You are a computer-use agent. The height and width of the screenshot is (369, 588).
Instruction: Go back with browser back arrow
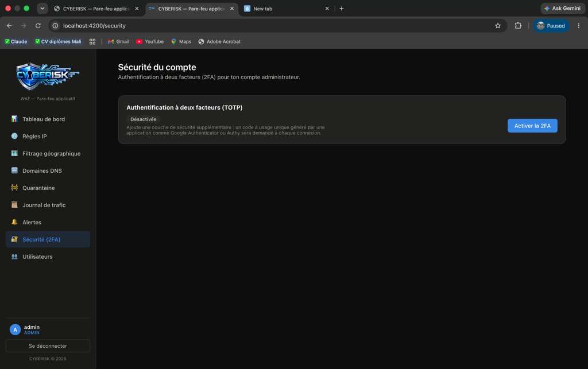tap(9, 25)
